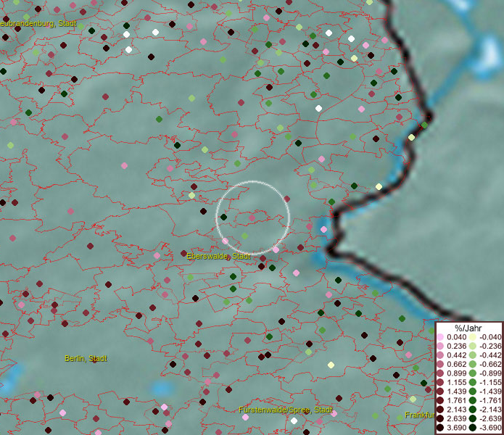Click the 0.899 legend color swatch
The image size is (504, 435).
click(x=440, y=373)
